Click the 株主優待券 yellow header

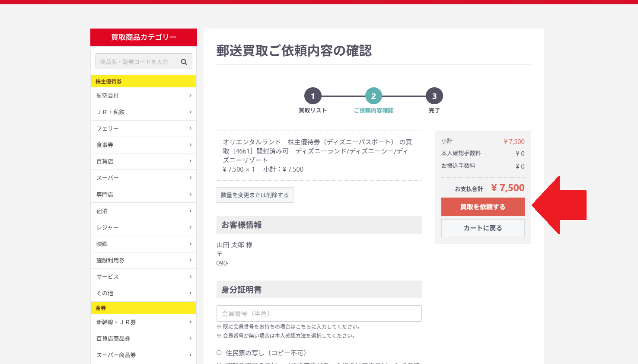point(144,81)
